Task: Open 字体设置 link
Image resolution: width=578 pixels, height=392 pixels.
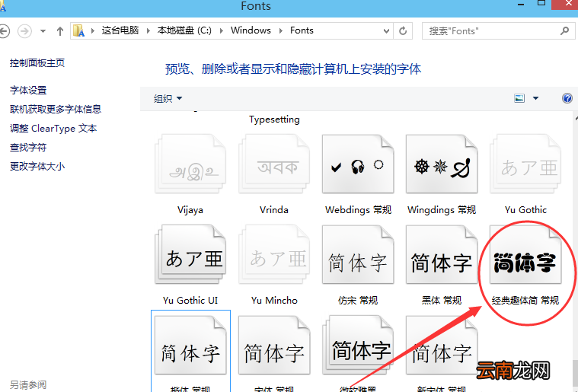Action: tap(28, 91)
